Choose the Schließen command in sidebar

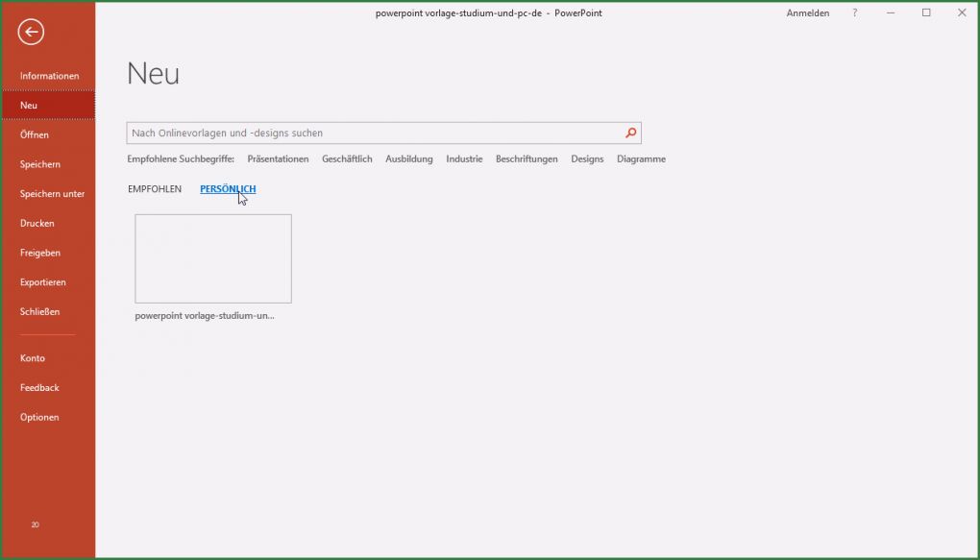pyautogui.click(x=40, y=311)
